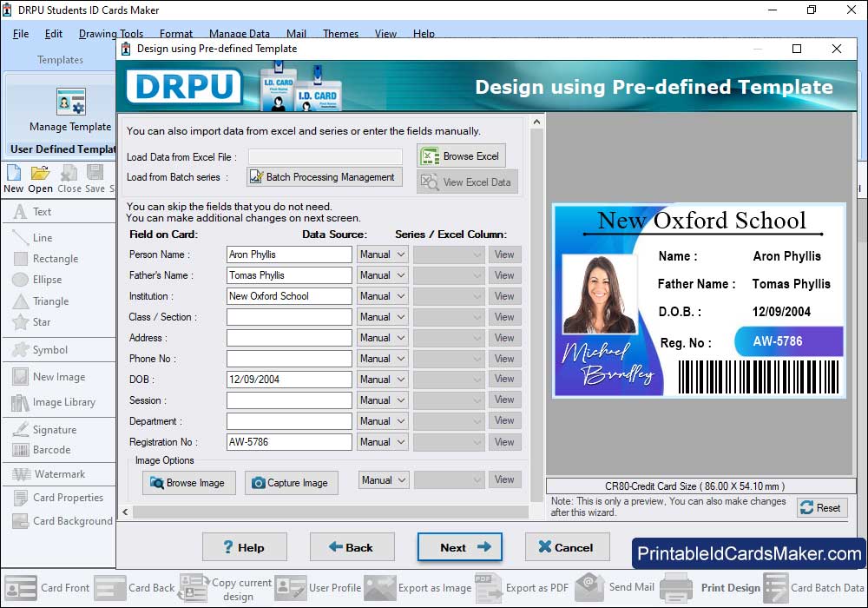
Task: Click the Browse Excel icon button
Action: point(461,156)
